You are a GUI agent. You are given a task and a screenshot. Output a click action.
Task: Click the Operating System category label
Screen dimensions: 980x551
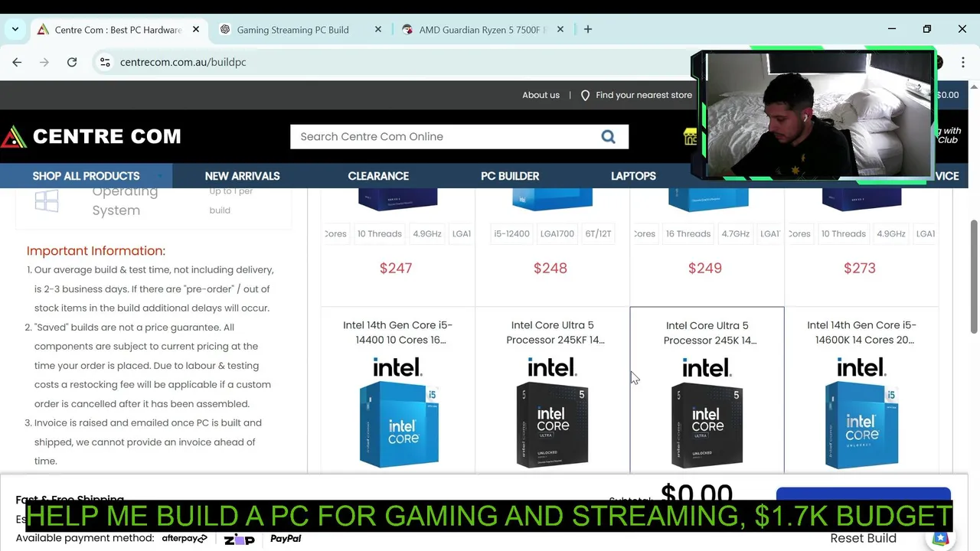(x=125, y=201)
